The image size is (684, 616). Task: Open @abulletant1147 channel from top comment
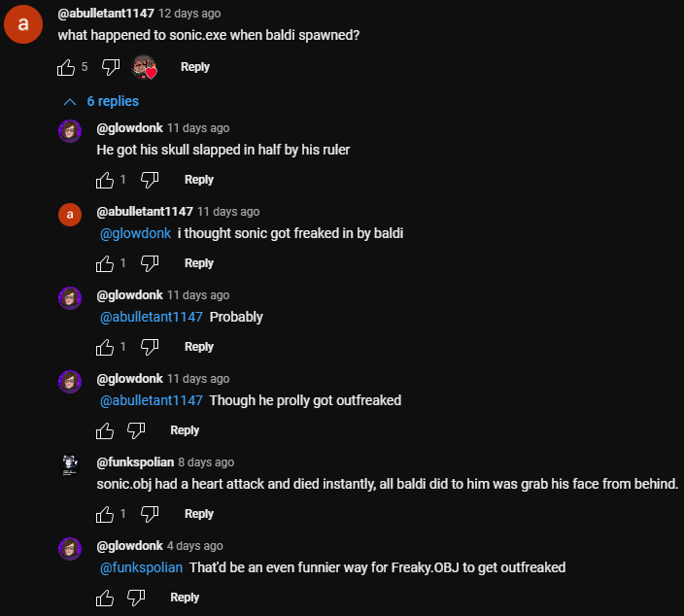[x=106, y=14]
